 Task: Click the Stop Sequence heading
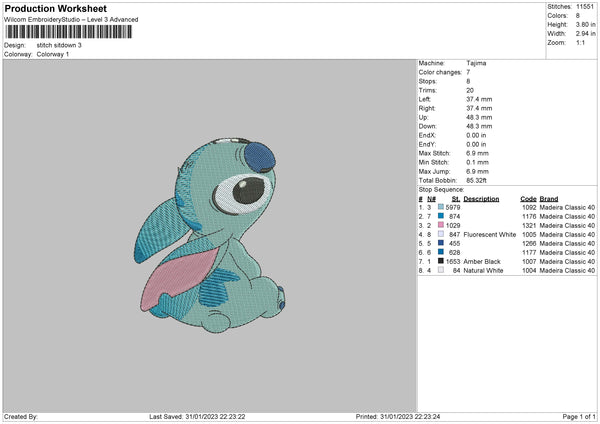[x=441, y=188]
